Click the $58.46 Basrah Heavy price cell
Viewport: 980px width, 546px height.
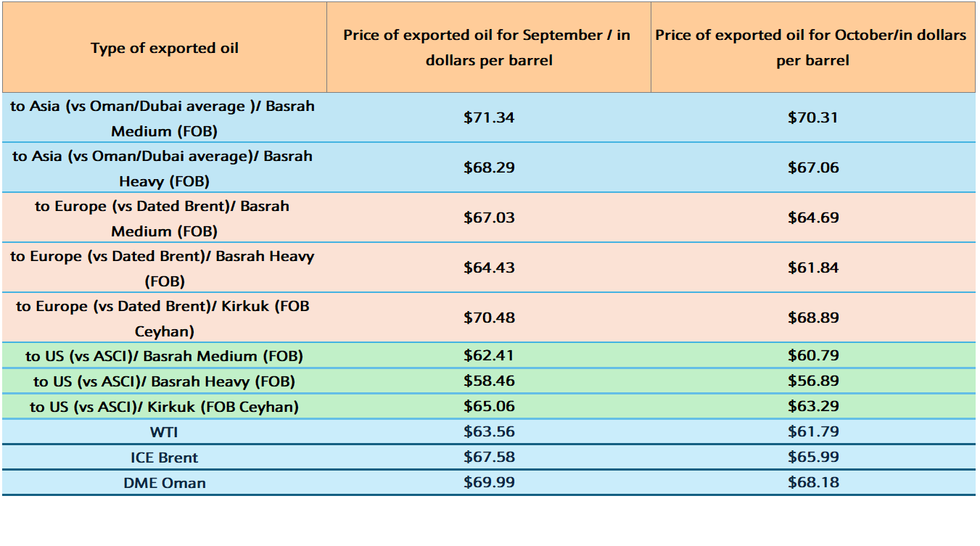(x=489, y=381)
